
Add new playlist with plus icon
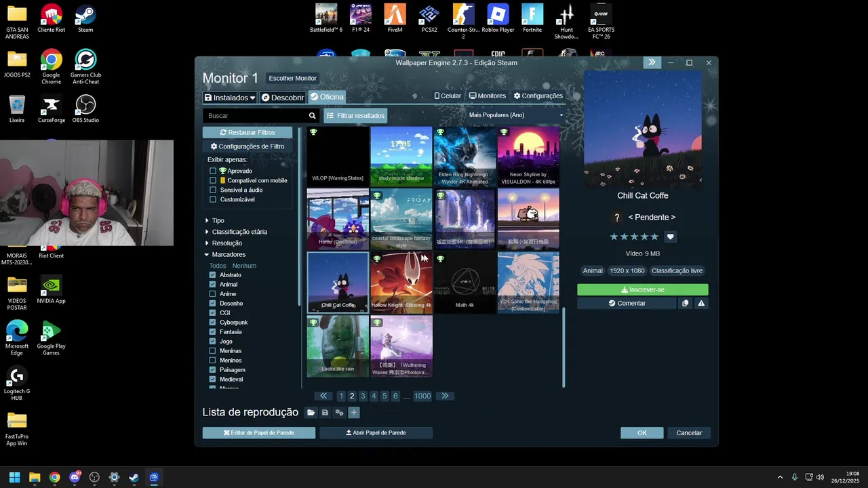click(x=353, y=413)
